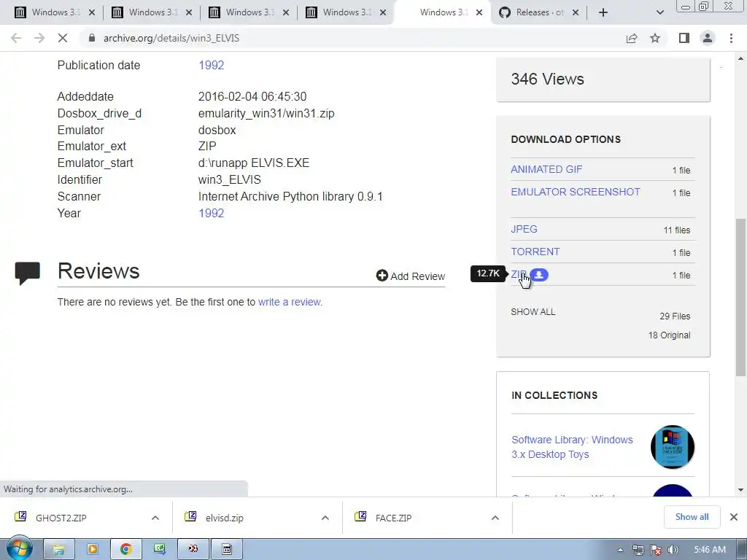
Task: Click the write a review link
Action: 290,302
